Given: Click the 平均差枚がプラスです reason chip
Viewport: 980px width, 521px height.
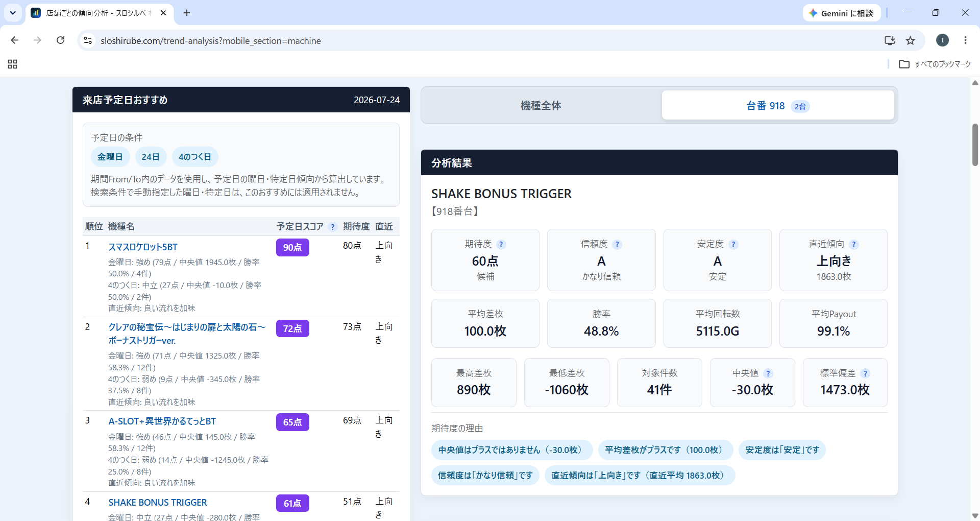Looking at the screenshot, I should point(666,450).
